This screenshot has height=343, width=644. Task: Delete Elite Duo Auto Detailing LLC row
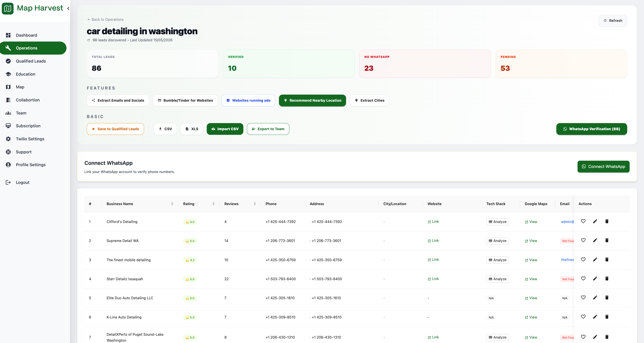coord(607,297)
